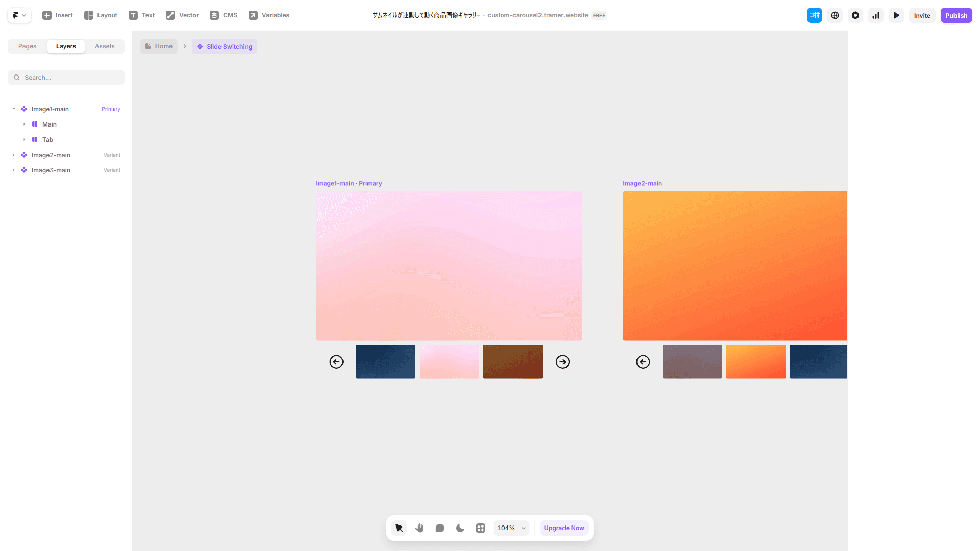Click the brown thumbnail under Image1-main
The height and width of the screenshot is (551, 980).
(x=512, y=362)
